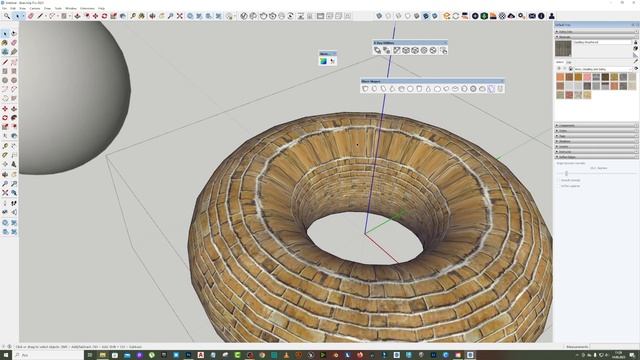This screenshot has width=640, height=360.
Task: Choose the Tape Measure tool in left toolbar
Action: 5,146
